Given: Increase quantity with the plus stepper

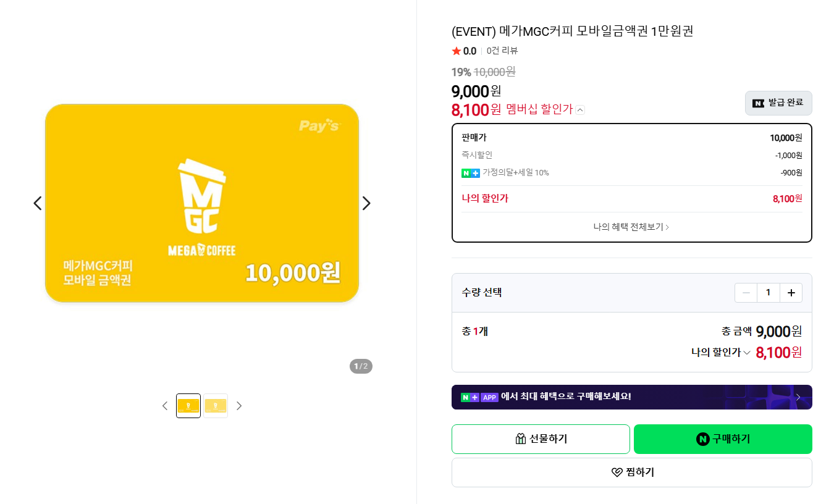Looking at the screenshot, I should 791,292.
